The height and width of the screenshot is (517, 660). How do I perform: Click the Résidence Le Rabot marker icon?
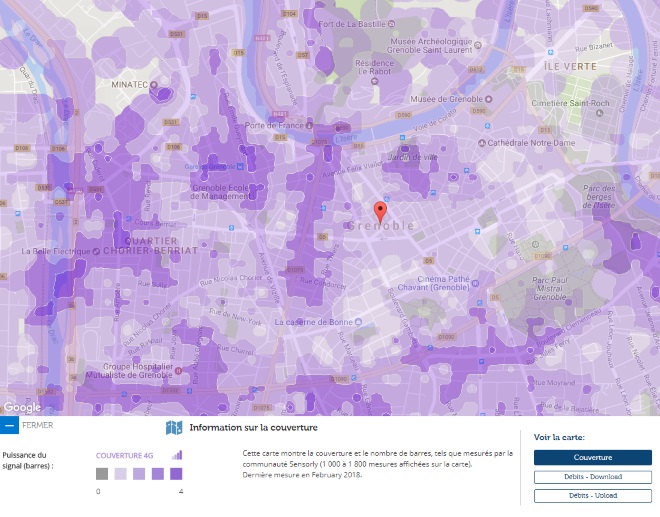pos(374,81)
